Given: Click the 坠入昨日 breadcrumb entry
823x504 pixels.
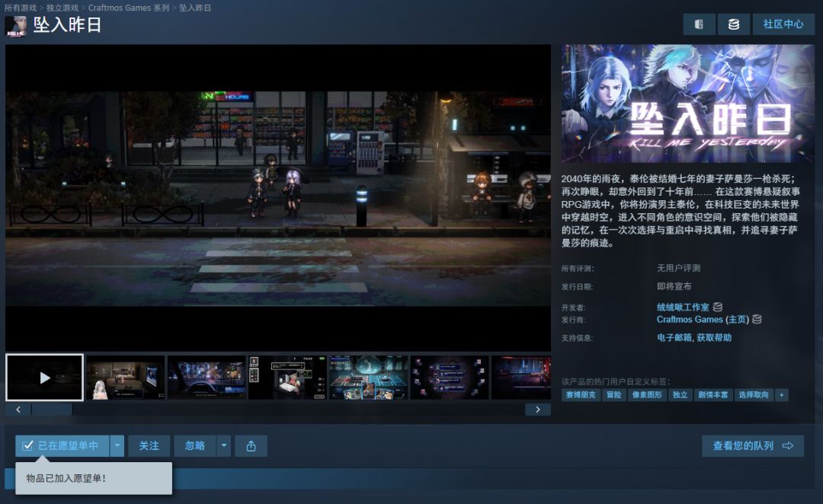Looking at the screenshot, I should [195, 8].
